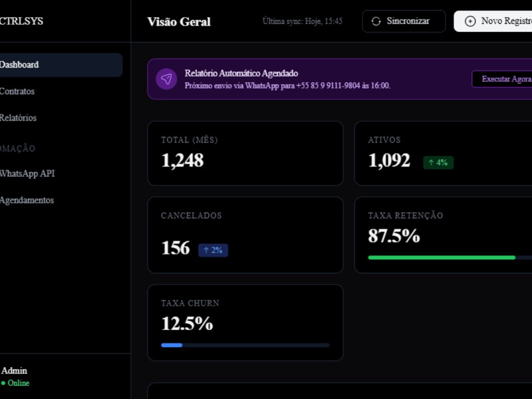Click the Taxa Retenção green progress bar

pos(442,257)
